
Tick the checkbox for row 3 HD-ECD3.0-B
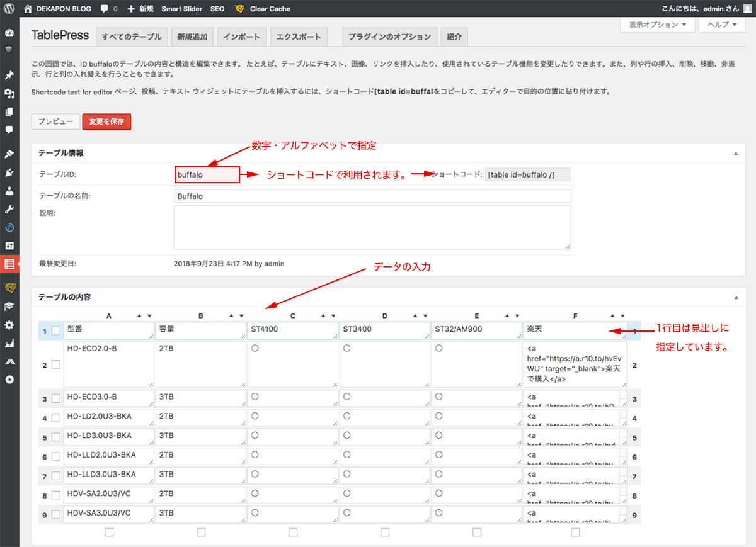click(55, 398)
